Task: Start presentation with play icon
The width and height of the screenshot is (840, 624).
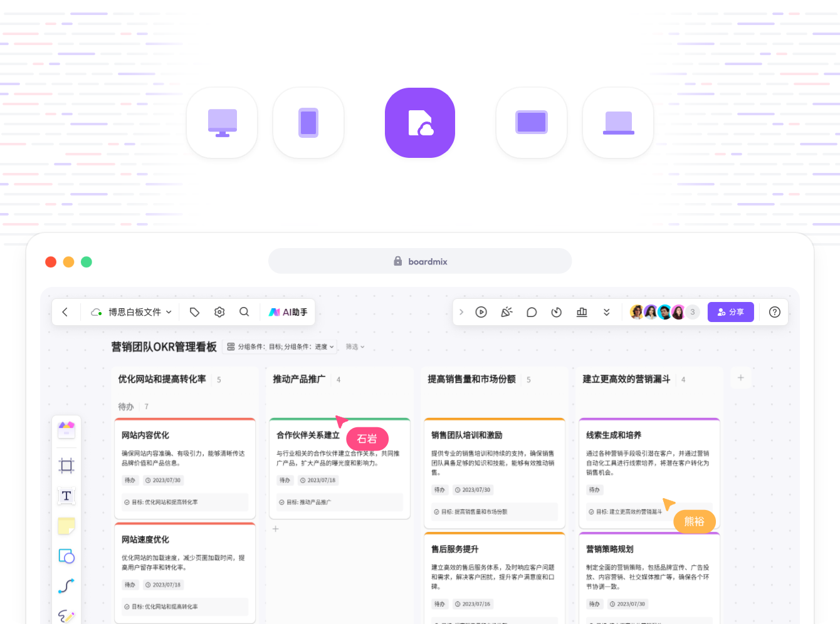Action: 481,312
